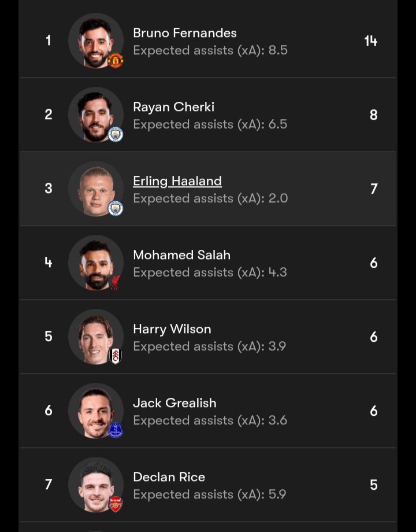Click the Manchester United club badge
Screen dimensions: 416x532
pyautogui.click(x=116, y=60)
